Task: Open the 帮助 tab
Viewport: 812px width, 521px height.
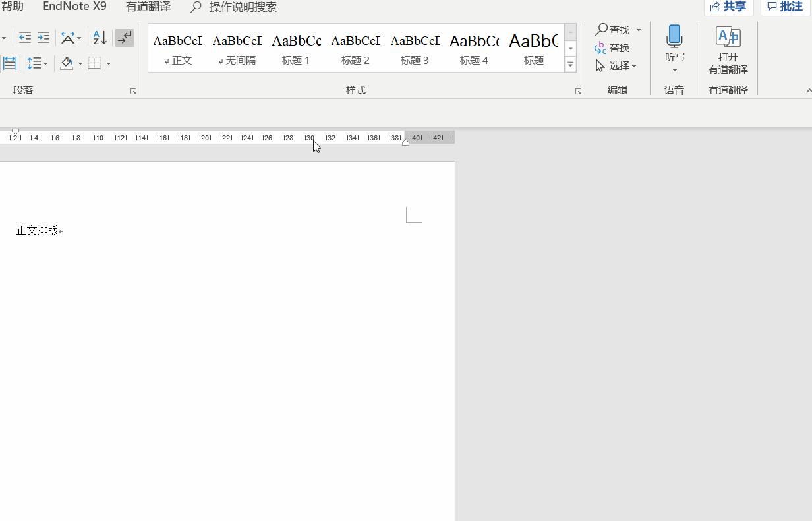Action: coord(12,7)
